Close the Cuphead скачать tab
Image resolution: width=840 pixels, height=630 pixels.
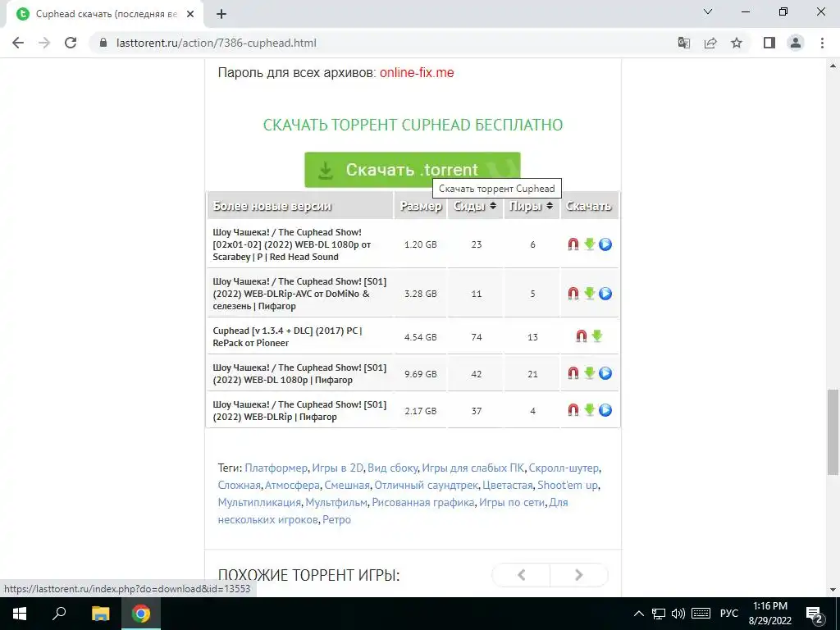pos(190,14)
